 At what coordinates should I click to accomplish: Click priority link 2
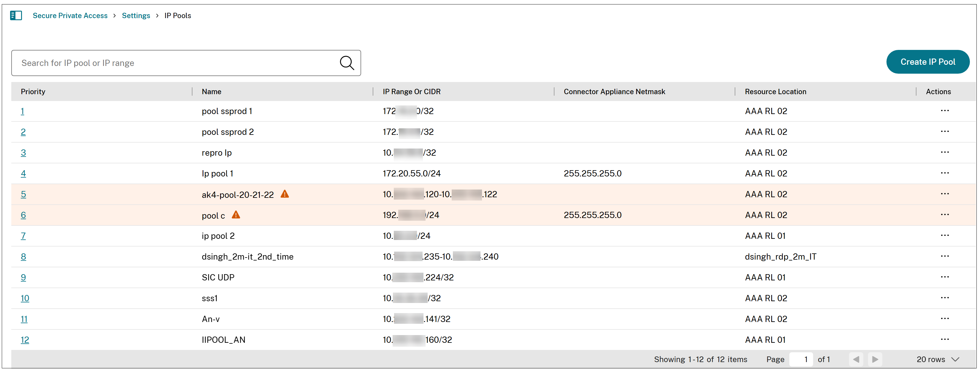(23, 132)
